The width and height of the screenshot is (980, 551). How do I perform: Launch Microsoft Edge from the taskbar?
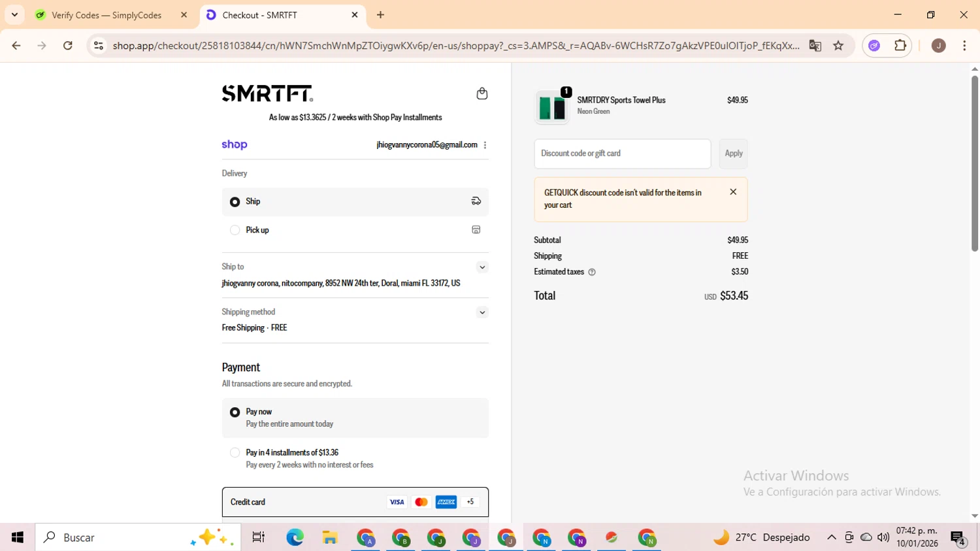click(295, 537)
